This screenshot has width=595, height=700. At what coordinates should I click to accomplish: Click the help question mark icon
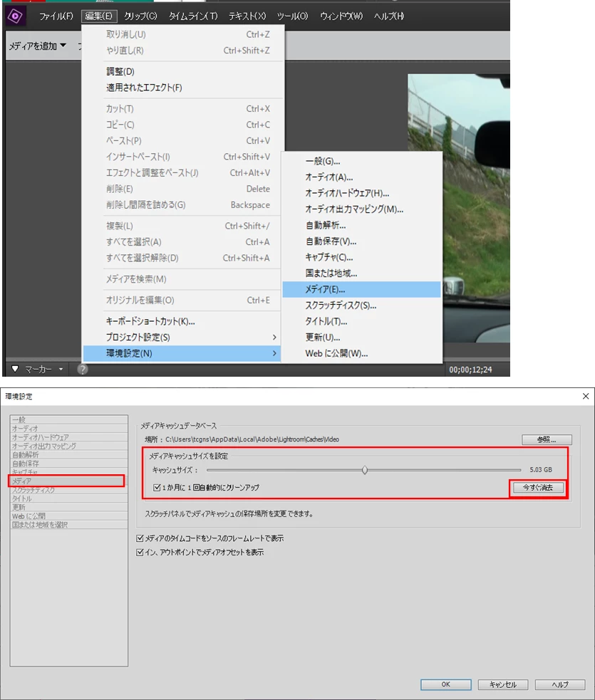point(83,369)
